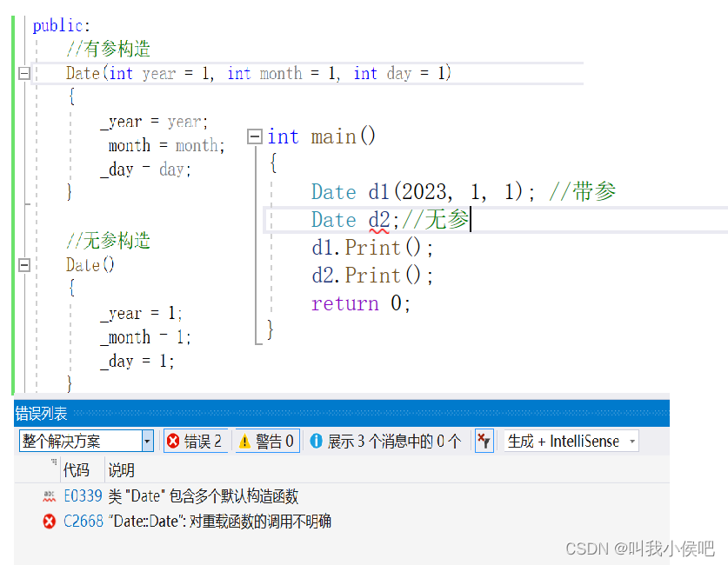The image size is (728, 565).
Task: Click the green change indicator in the editor margin
Action: pos(10,200)
